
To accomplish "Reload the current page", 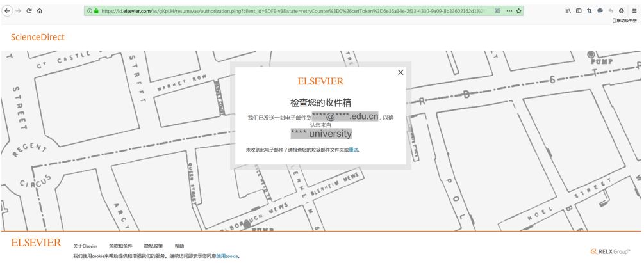I will (29, 11).
